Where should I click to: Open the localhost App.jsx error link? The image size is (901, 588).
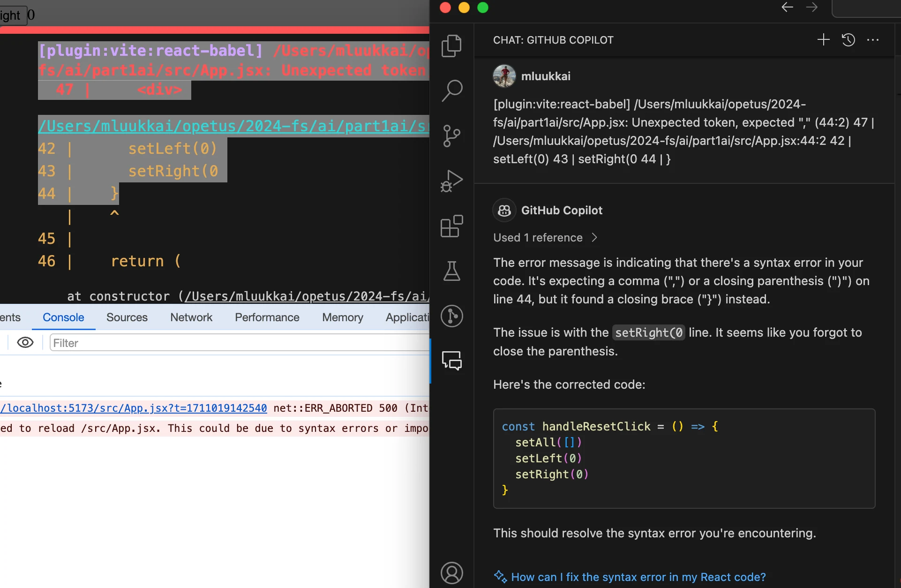coord(134,408)
